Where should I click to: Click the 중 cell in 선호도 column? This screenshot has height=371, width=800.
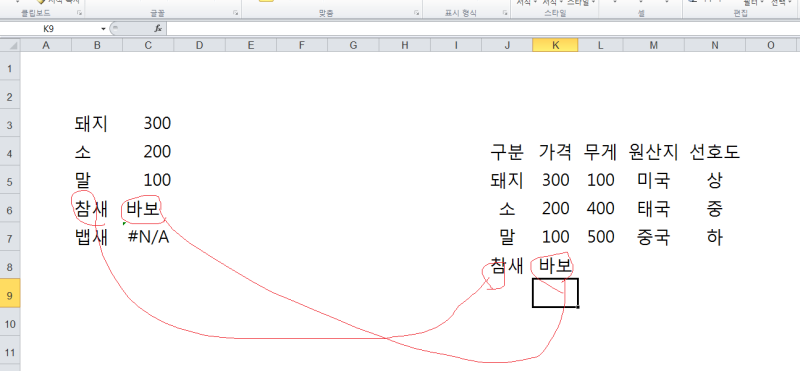click(x=715, y=208)
